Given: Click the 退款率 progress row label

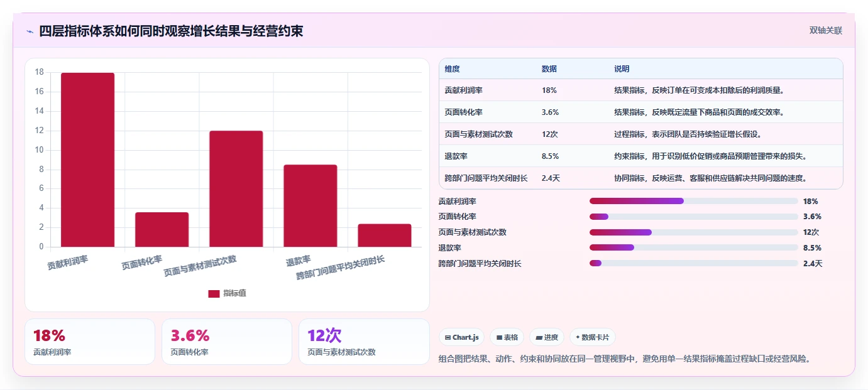Looking at the screenshot, I should click(x=450, y=248).
